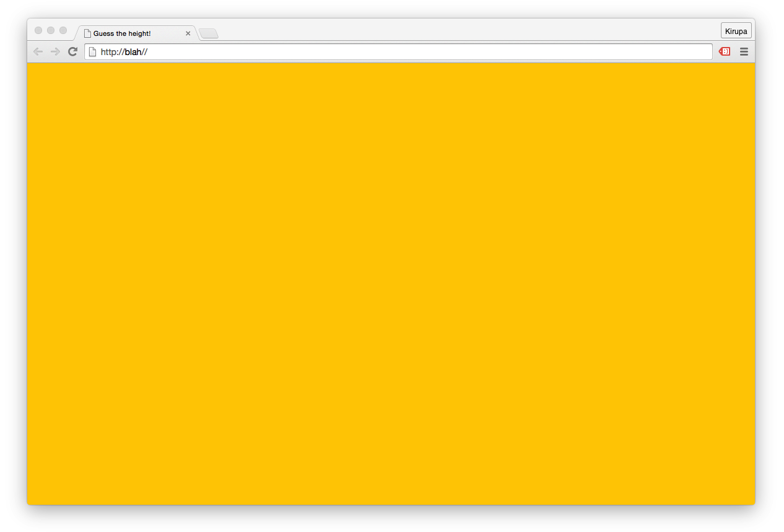Click the document icon on the tab
Image resolution: width=784 pixels, height=532 pixels.
point(88,33)
